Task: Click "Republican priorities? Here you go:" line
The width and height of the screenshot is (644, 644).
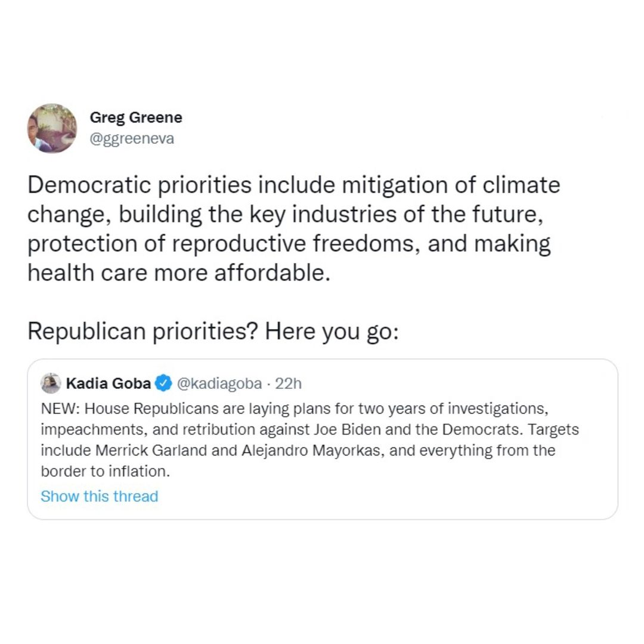Action: 212,331
